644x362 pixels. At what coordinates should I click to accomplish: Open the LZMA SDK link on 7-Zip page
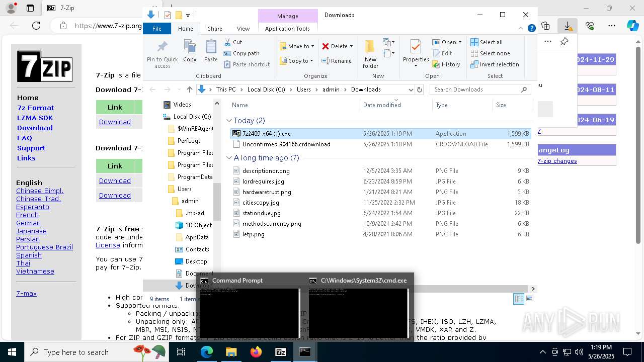coord(35,118)
